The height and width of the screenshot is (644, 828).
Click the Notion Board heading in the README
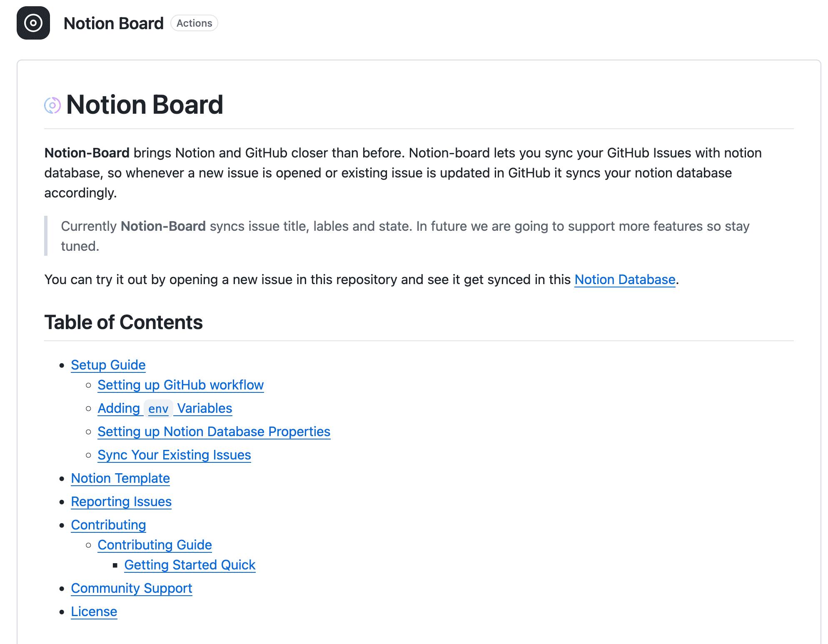pyautogui.click(x=145, y=105)
